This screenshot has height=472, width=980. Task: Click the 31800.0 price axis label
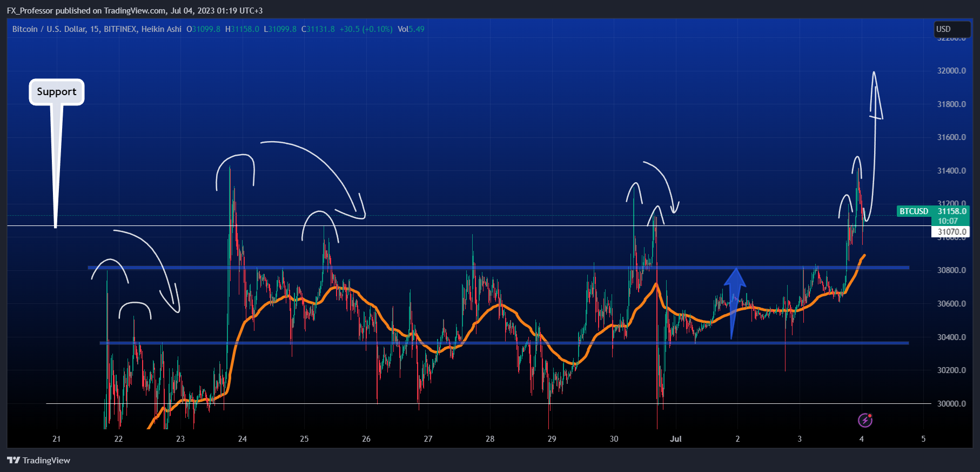point(951,104)
